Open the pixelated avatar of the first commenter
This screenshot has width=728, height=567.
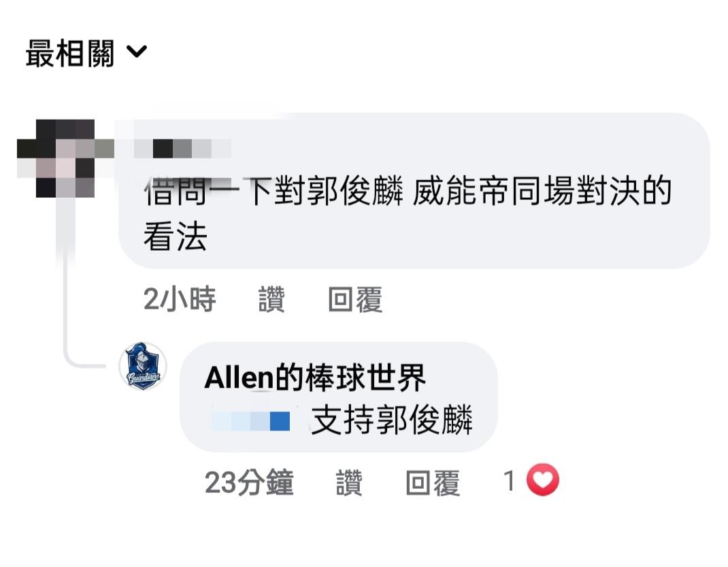[65, 158]
